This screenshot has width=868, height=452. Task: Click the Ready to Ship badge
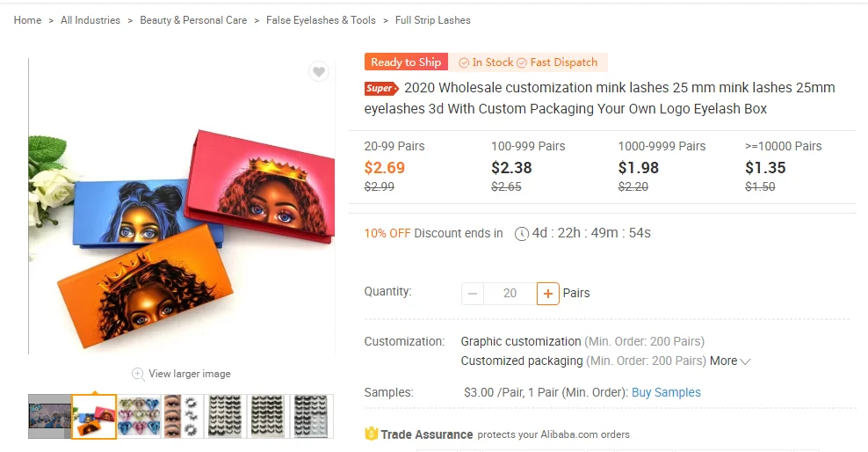coord(406,62)
